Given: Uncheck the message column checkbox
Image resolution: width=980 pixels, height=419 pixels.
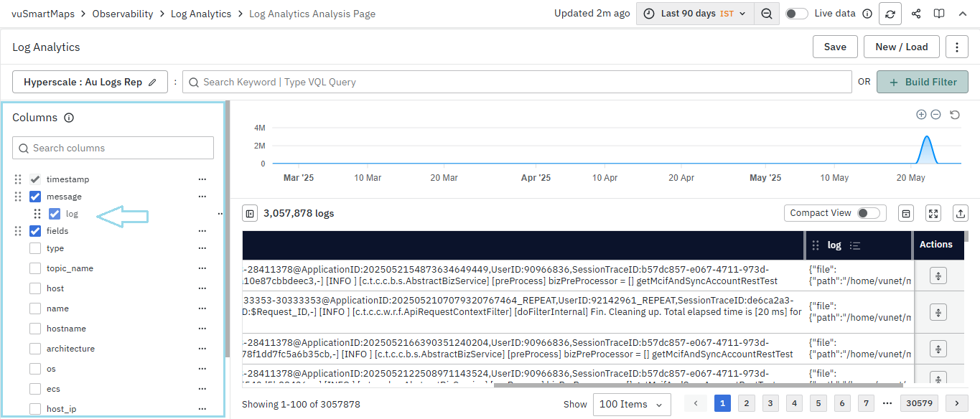Looking at the screenshot, I should click(35, 197).
